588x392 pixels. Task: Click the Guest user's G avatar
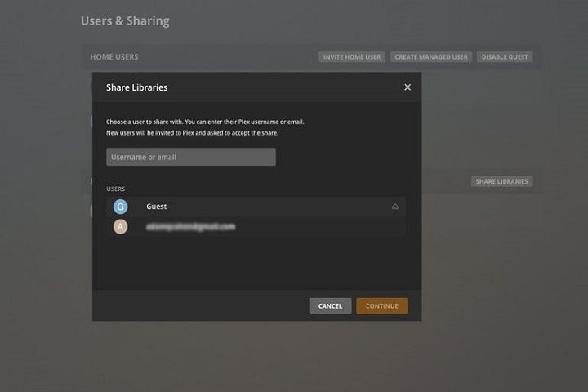tap(121, 207)
